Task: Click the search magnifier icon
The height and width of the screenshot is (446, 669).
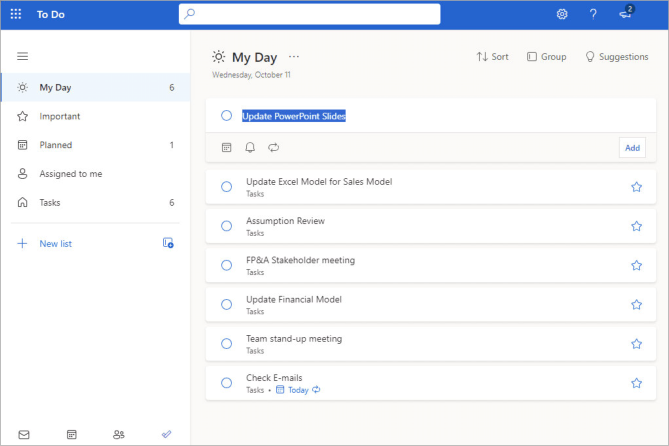Action: 189,14
